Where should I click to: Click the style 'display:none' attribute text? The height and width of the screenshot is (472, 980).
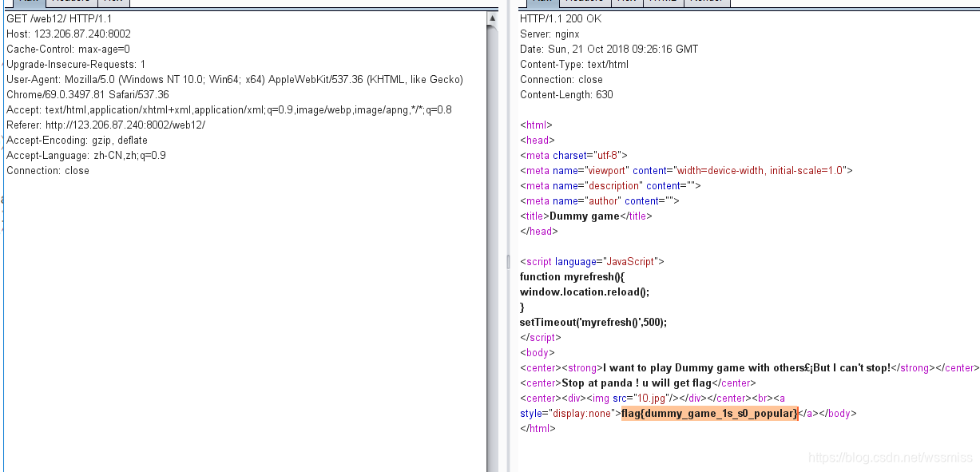click(x=566, y=413)
